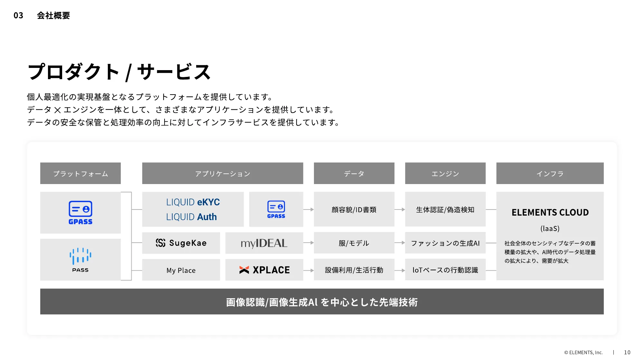Click the XPLACE red-black X icon

tap(244, 270)
